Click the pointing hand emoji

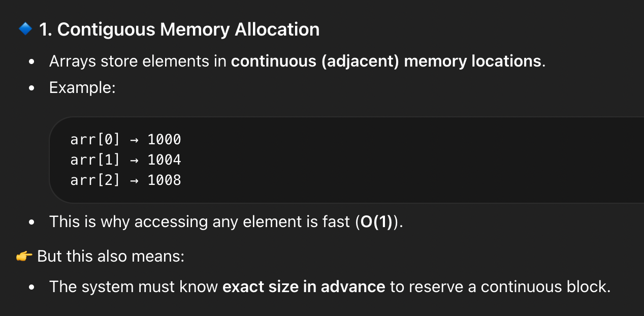(24, 256)
